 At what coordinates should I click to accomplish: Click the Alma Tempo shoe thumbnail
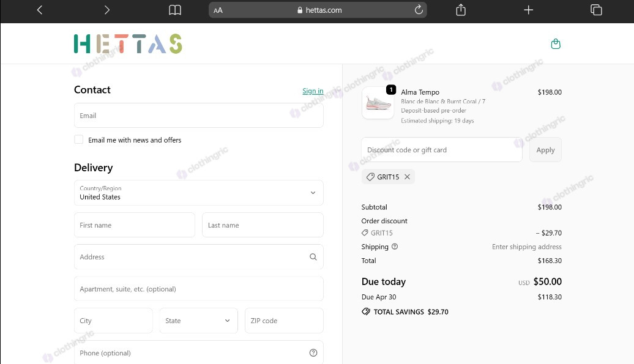(378, 103)
